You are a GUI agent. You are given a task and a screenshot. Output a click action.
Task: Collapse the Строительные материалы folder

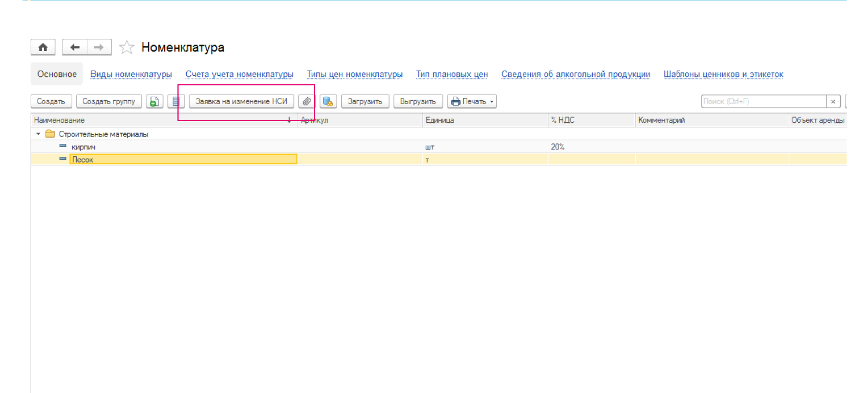tap(39, 134)
